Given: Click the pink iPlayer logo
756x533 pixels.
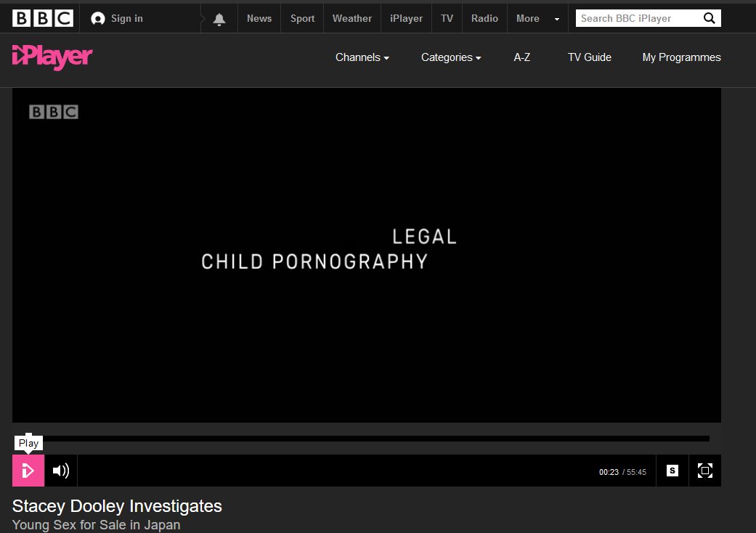Looking at the screenshot, I should (x=52, y=57).
